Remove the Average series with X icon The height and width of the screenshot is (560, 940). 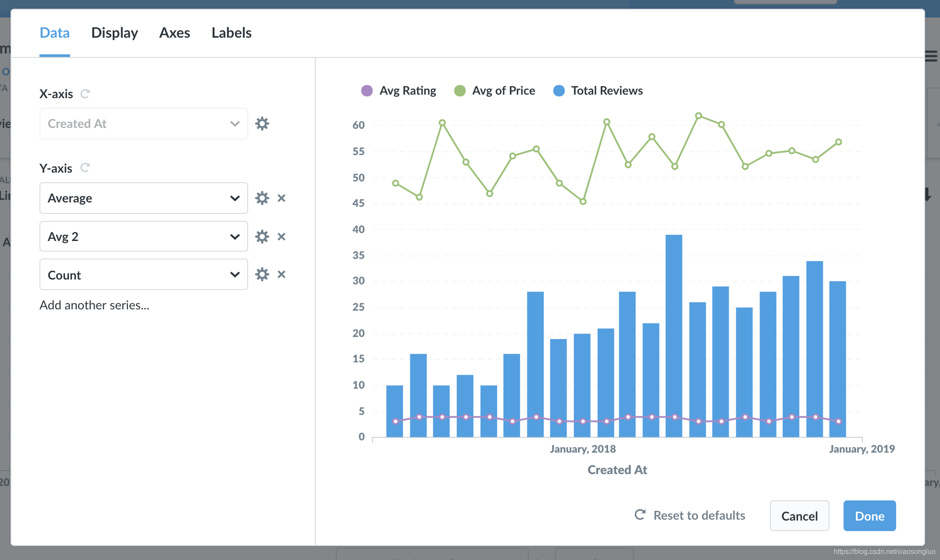(x=281, y=198)
